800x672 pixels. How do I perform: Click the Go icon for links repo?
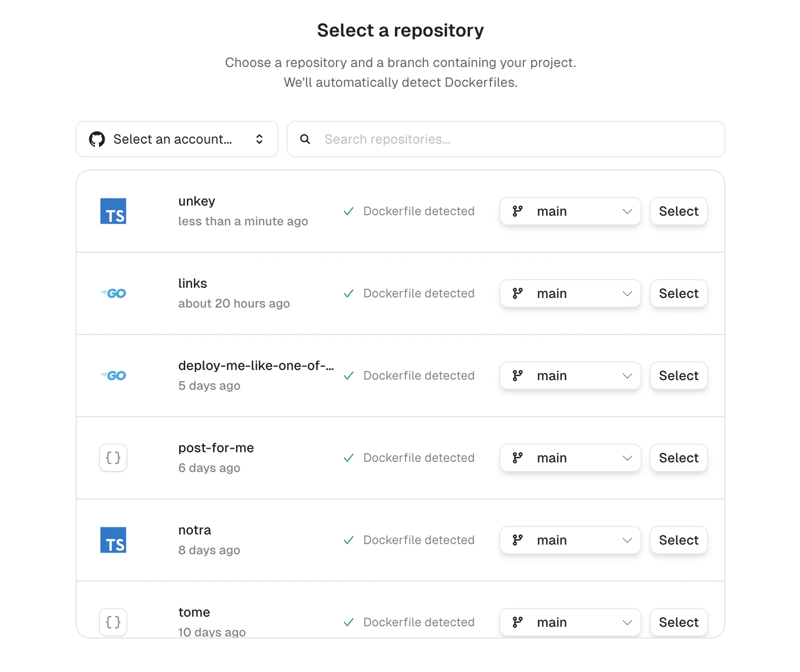113,293
